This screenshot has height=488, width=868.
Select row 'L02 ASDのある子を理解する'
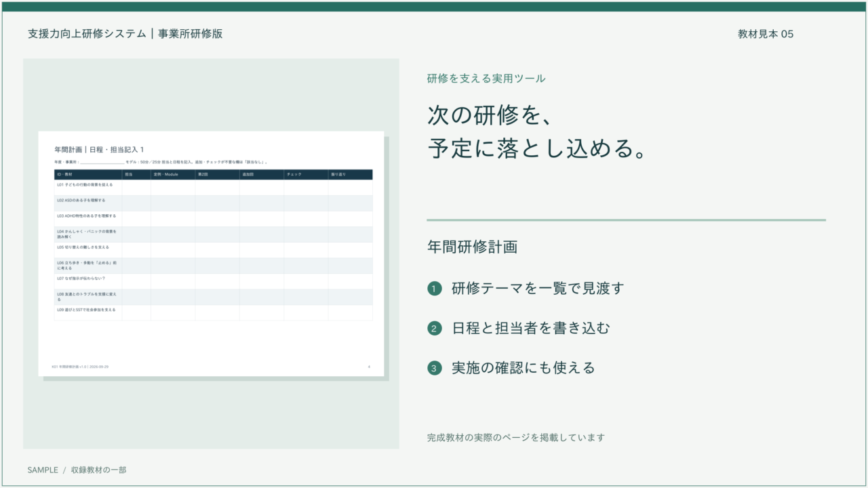click(214, 203)
